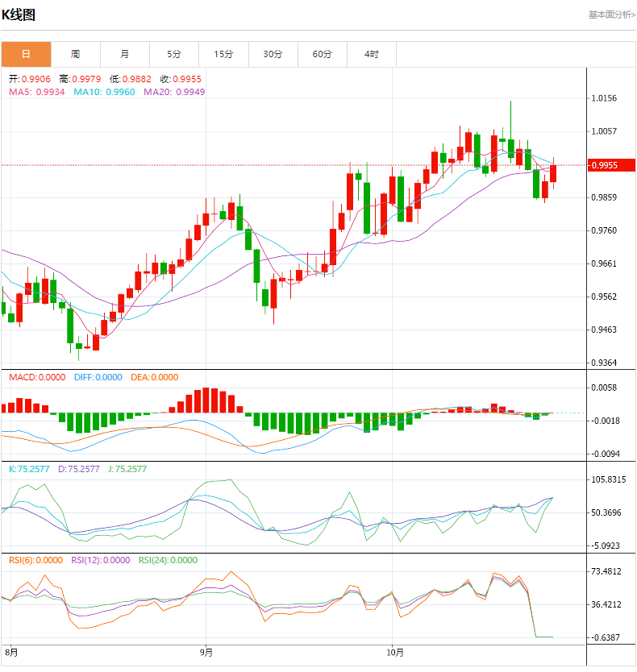Open the 基本面分析 link
Screen dimensions: 637x672
click(x=611, y=15)
